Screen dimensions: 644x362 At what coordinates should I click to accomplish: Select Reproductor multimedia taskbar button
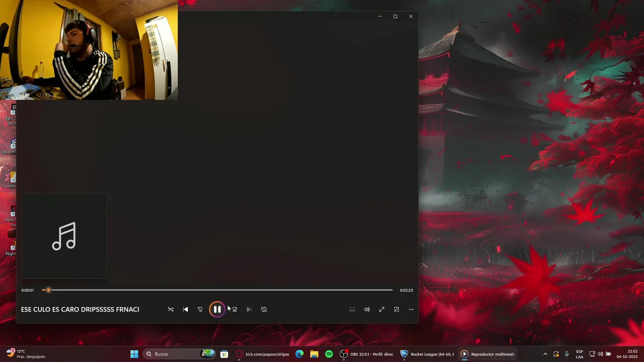(x=488, y=354)
